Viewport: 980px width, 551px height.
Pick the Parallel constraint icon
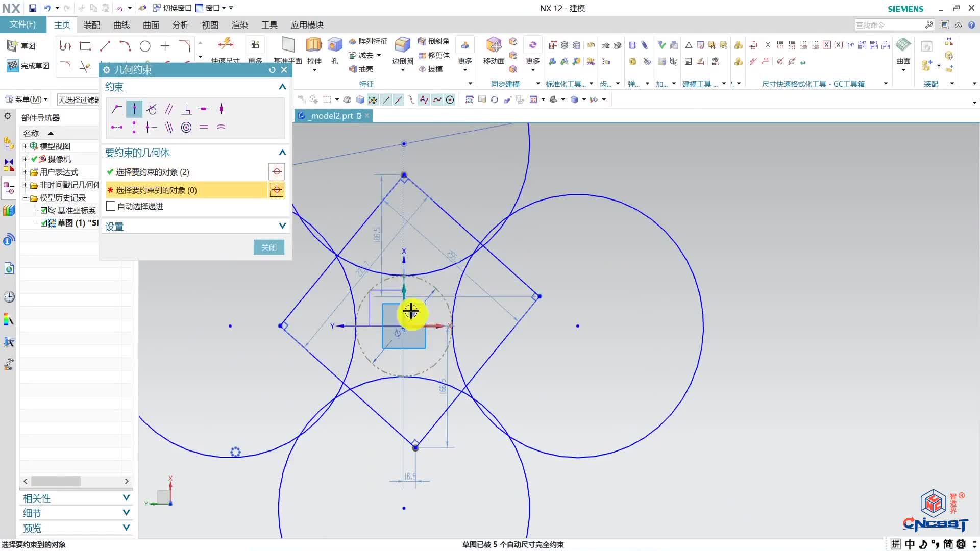tap(169, 109)
